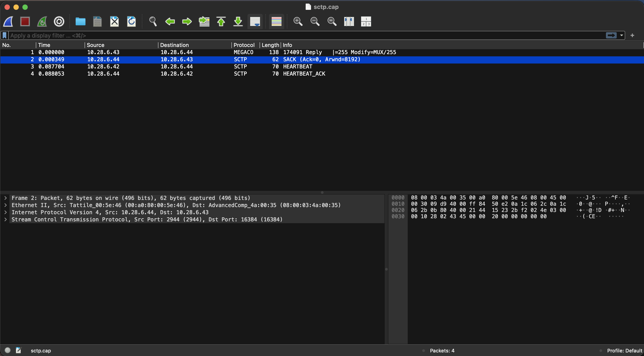Sort by Protocol column header
The image size is (644, 356).
(245, 45)
